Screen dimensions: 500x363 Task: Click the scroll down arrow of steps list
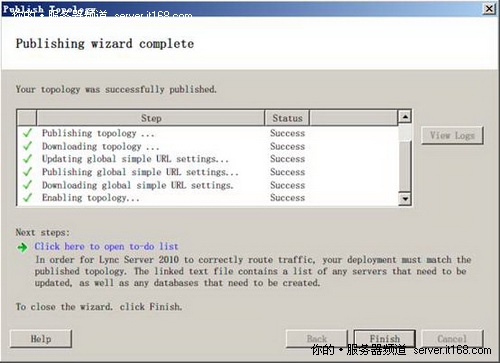click(405, 199)
